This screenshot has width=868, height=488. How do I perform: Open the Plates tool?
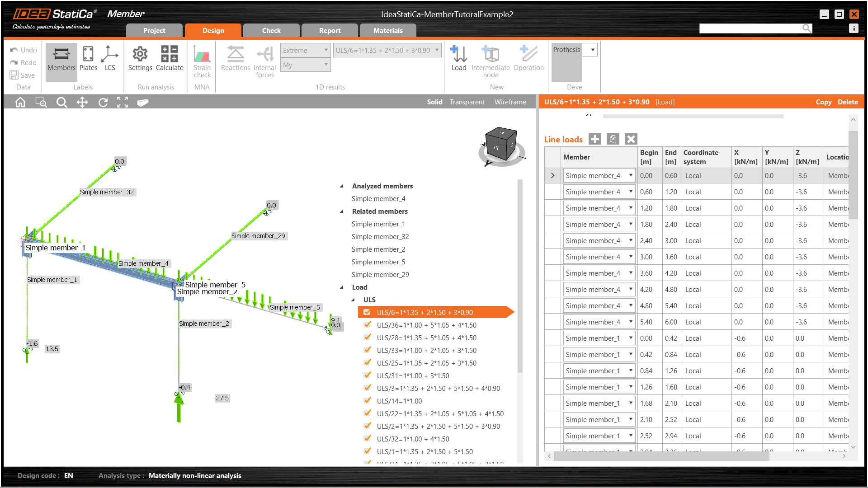pyautogui.click(x=88, y=59)
